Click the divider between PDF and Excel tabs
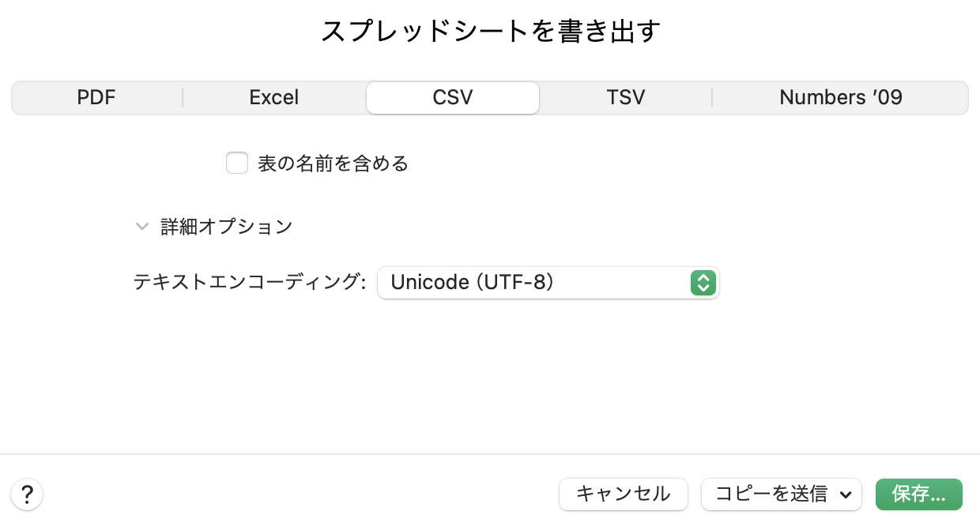Viewport: 980px width, 526px height. (x=183, y=98)
